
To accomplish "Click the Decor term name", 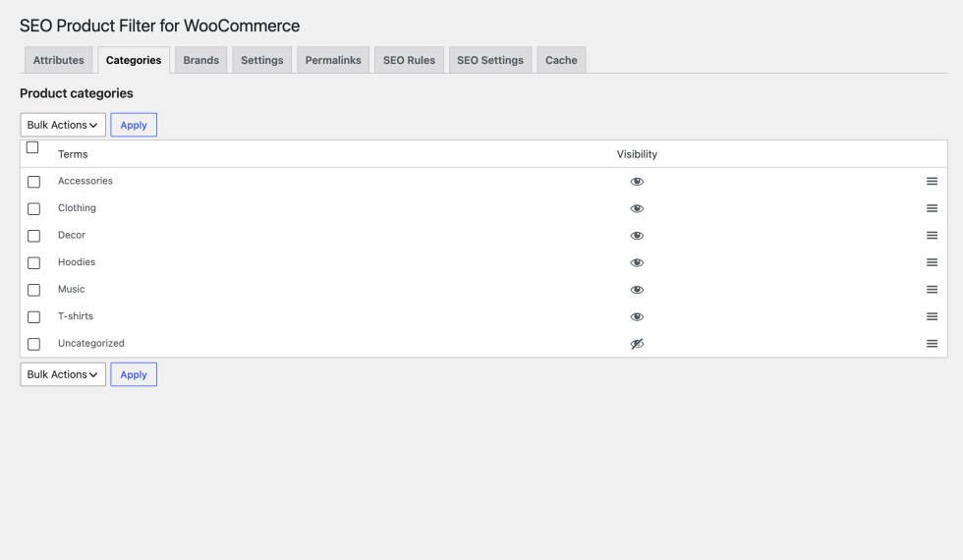I will click(71, 235).
